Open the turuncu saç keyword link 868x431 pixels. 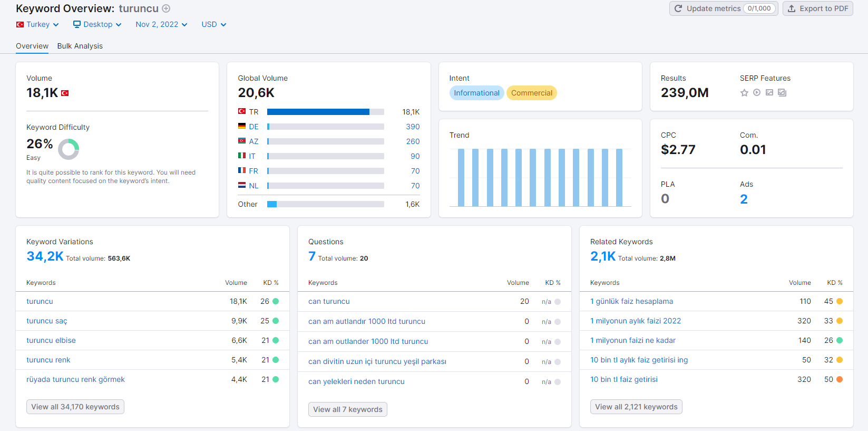pyautogui.click(x=47, y=321)
